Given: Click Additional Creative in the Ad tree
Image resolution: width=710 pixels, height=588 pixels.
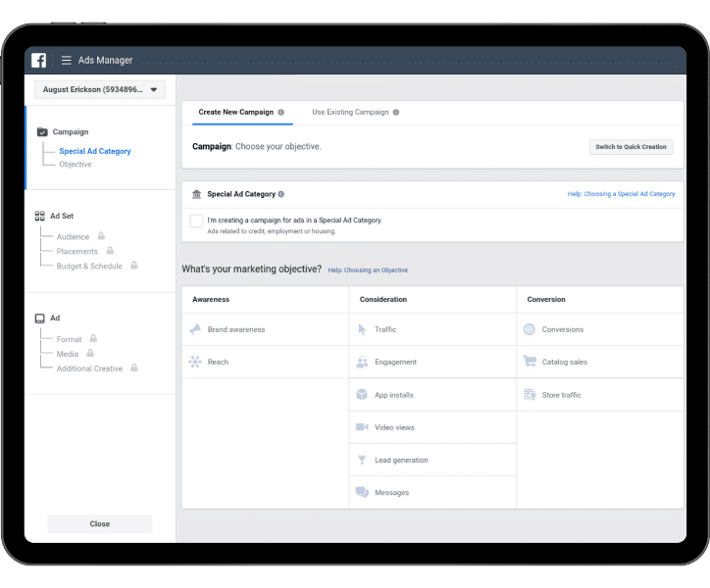Looking at the screenshot, I should point(89,368).
